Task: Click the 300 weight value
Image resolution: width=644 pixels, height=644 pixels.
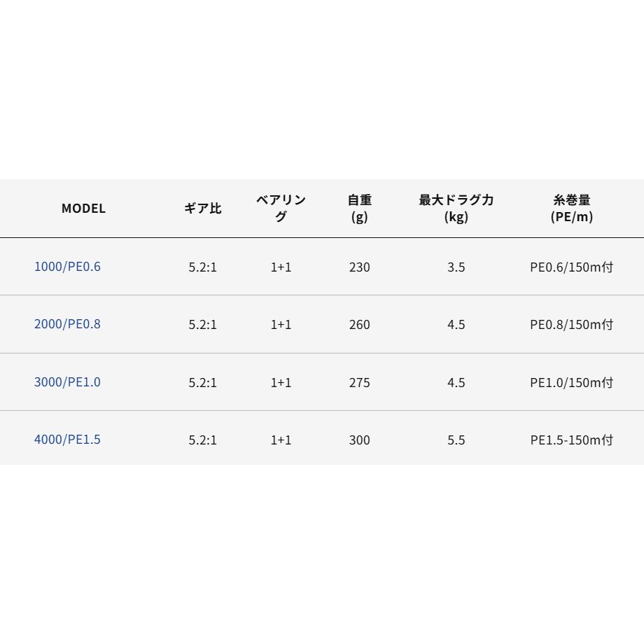Action: pos(360,440)
